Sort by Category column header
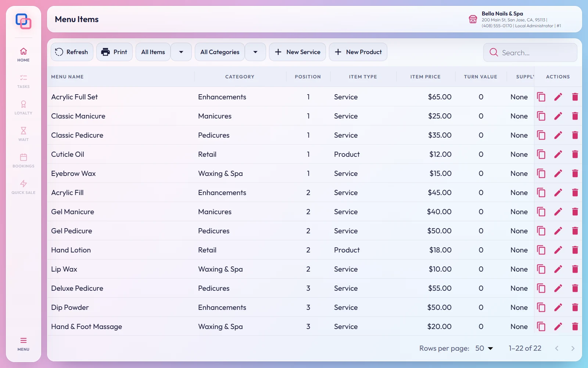The width and height of the screenshot is (588, 368). click(x=240, y=77)
